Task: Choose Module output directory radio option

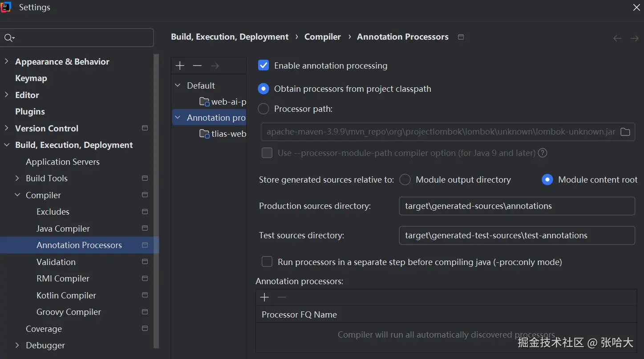Action: [405, 180]
